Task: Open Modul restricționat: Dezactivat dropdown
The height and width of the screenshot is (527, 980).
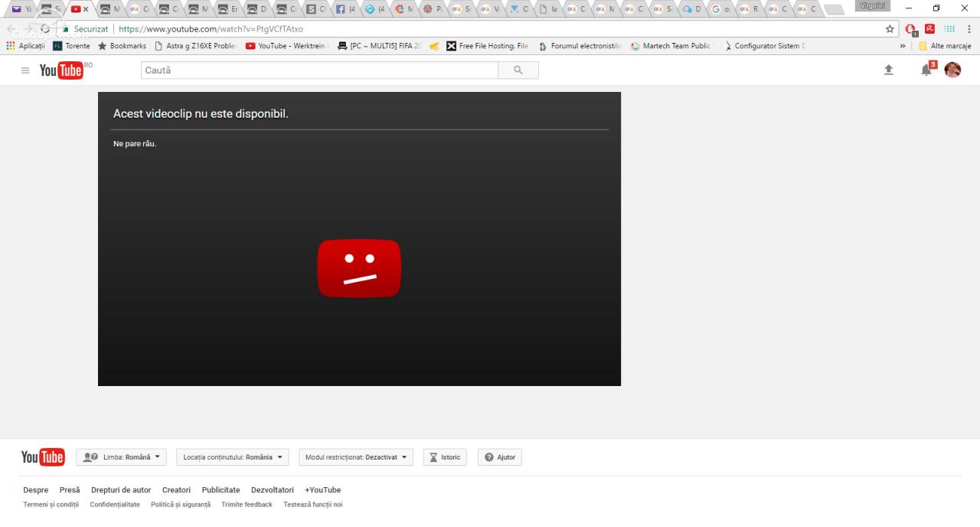Action: (356, 457)
